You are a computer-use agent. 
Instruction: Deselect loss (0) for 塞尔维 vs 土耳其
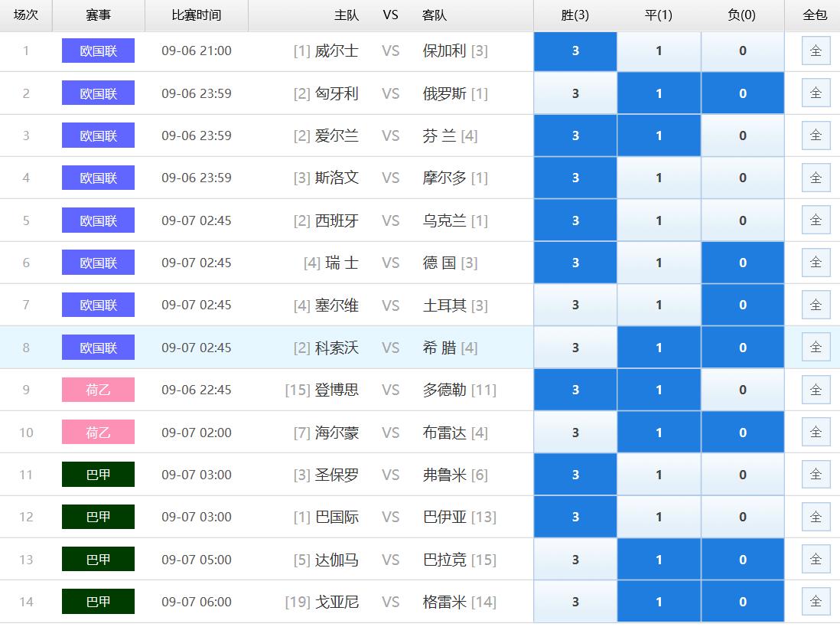[743, 305]
